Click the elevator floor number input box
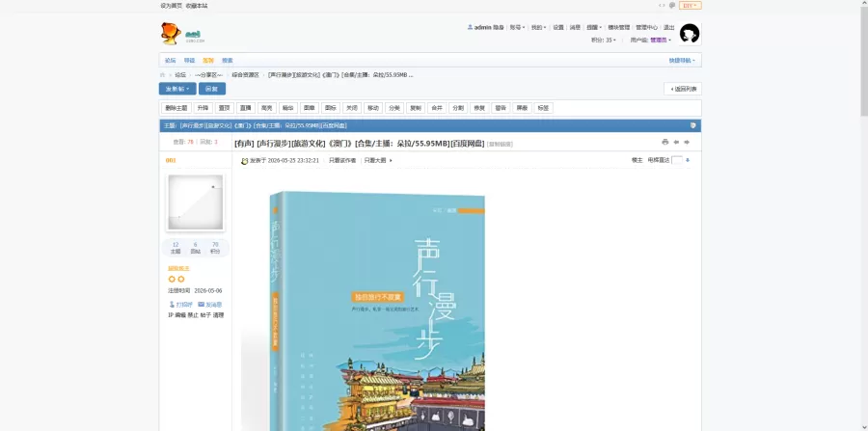The height and width of the screenshot is (431, 868). click(677, 160)
